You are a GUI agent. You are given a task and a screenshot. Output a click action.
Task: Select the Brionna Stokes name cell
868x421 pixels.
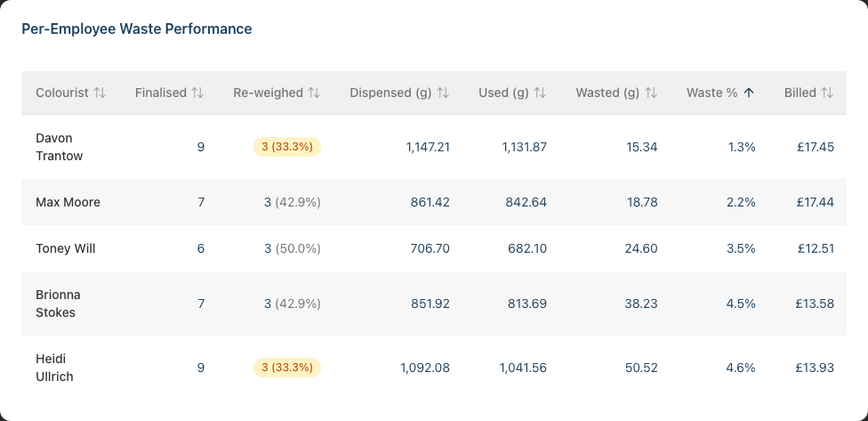[58, 304]
